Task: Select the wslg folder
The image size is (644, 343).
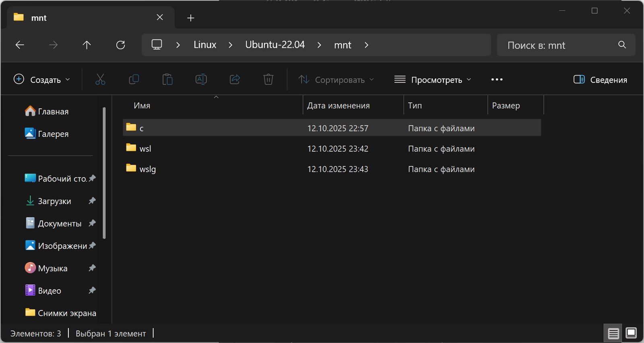Action: click(x=147, y=169)
